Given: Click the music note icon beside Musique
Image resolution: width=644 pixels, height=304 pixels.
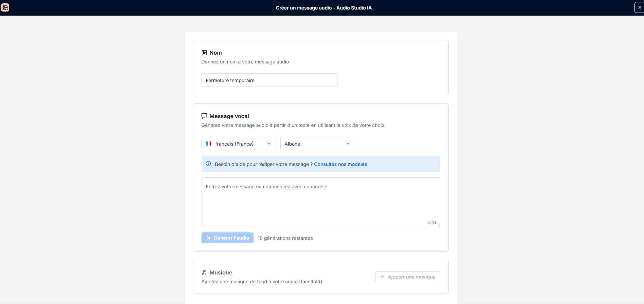Looking at the screenshot, I should point(204,272).
